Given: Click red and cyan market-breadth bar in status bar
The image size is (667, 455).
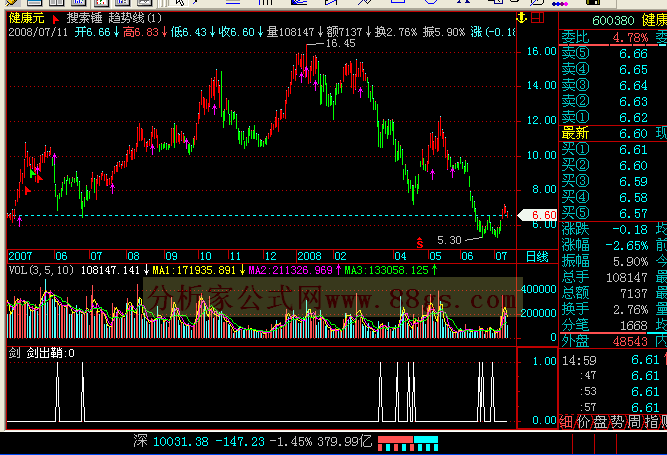Looking at the screenshot, I should point(408,443).
